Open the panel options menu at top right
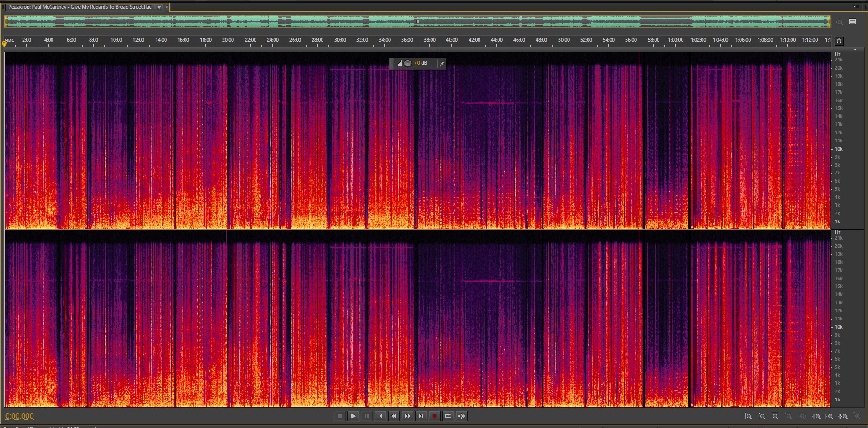The image size is (868, 428). [856, 7]
